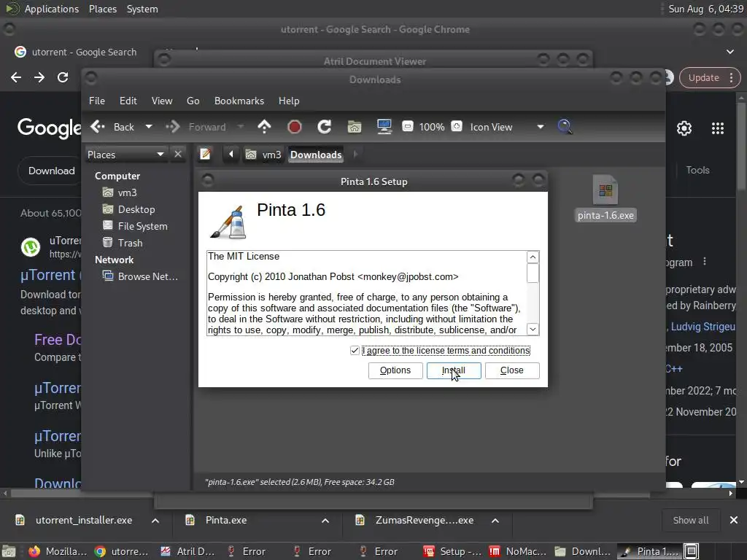Reload the Chrome page

tap(63, 77)
